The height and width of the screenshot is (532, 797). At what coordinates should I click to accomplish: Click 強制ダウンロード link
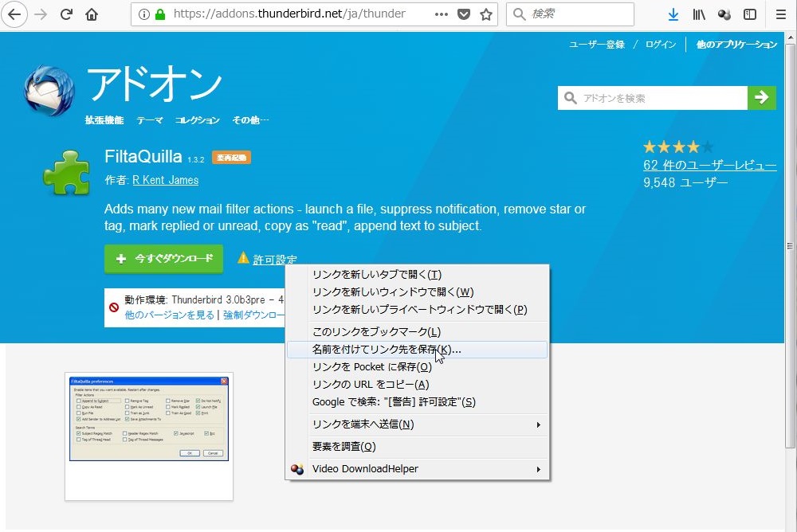[x=253, y=315]
